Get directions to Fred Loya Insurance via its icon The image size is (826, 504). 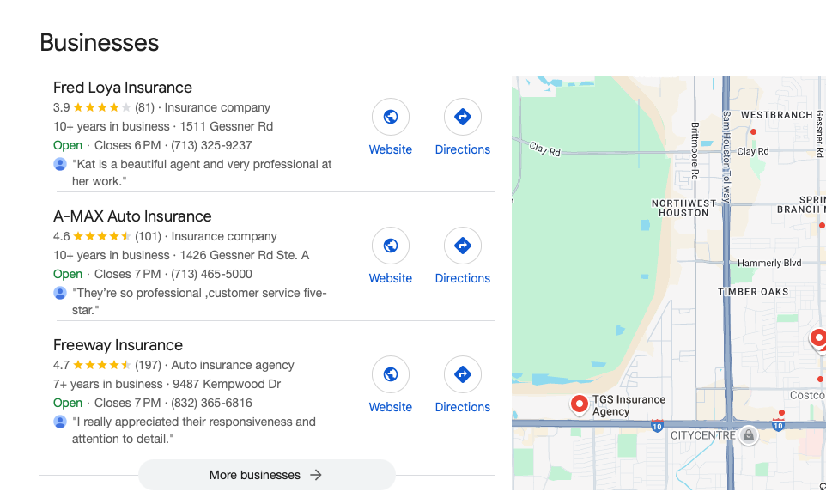coord(463,117)
